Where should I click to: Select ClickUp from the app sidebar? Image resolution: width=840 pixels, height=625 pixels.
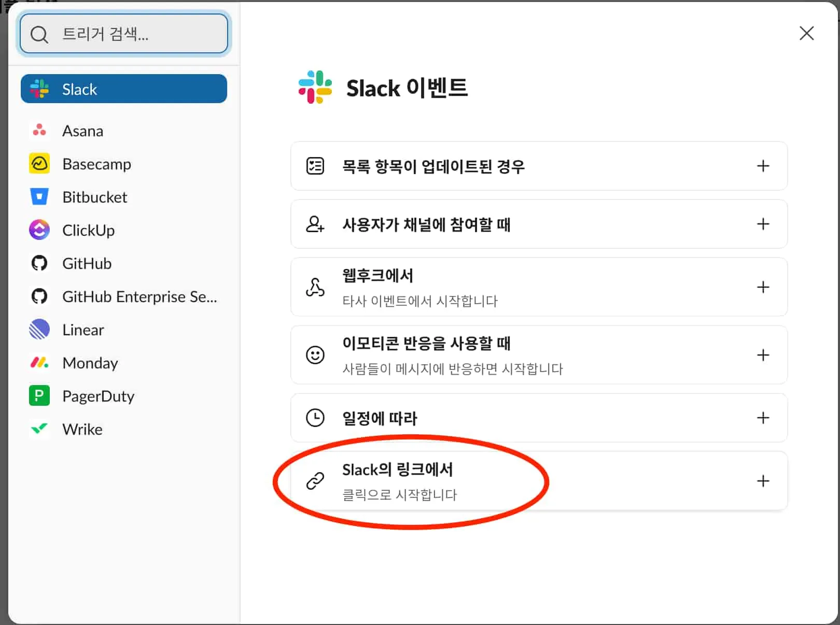click(89, 230)
